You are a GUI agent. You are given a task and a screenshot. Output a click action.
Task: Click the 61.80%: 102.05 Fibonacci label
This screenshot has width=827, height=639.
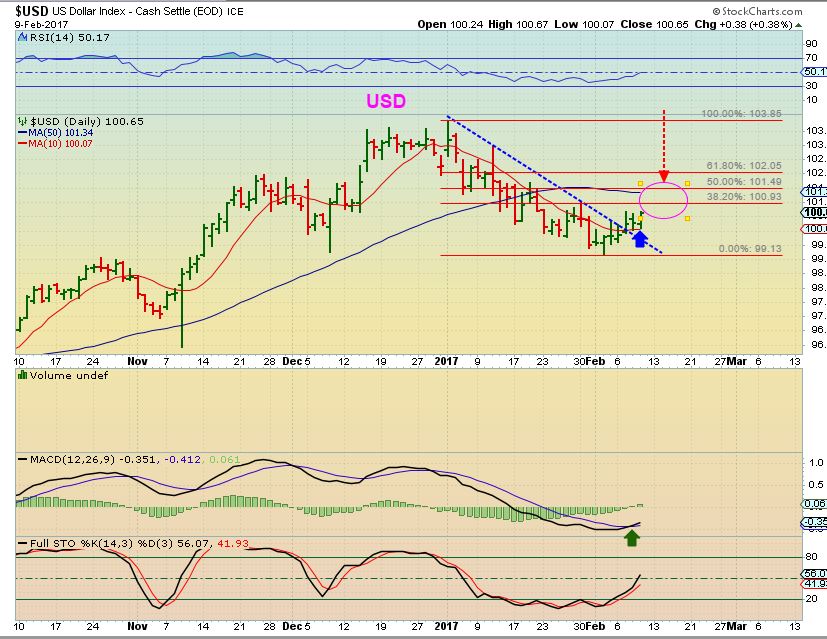744,166
